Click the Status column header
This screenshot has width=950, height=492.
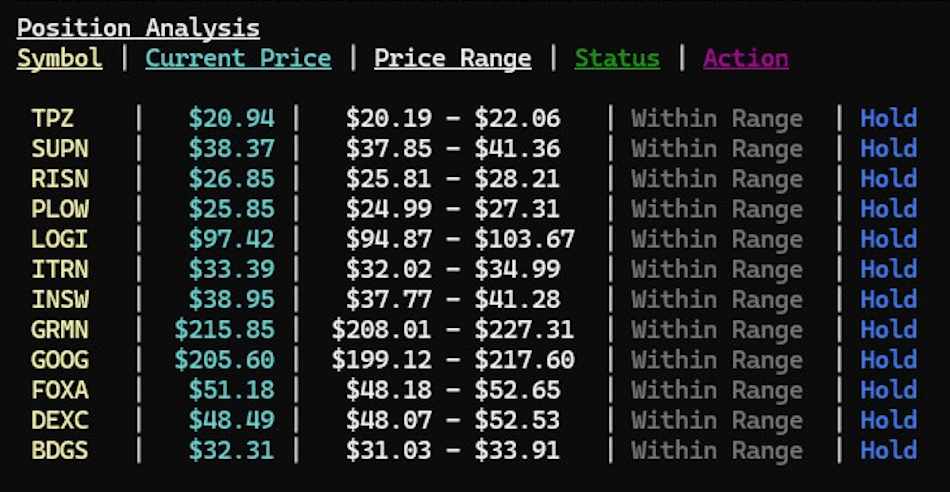point(617,58)
